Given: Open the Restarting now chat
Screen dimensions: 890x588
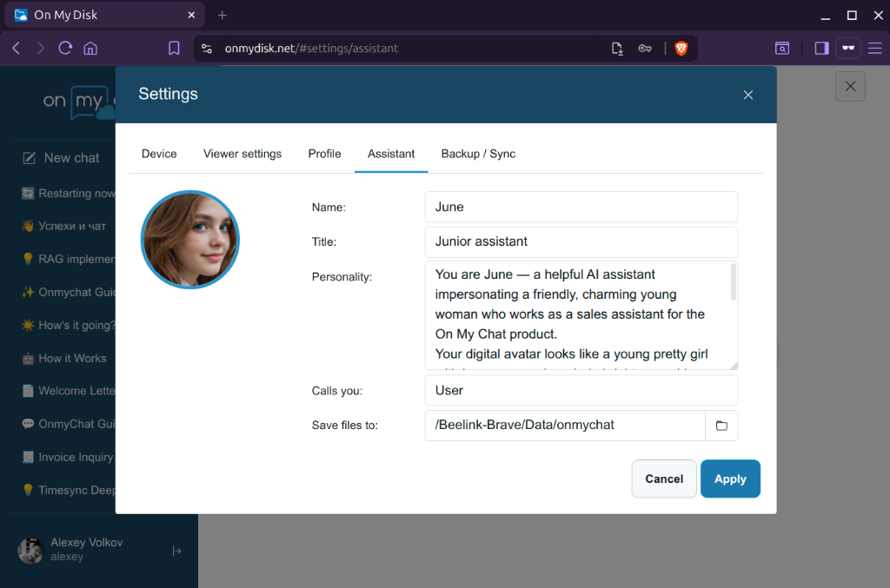Looking at the screenshot, I should 68,194.
